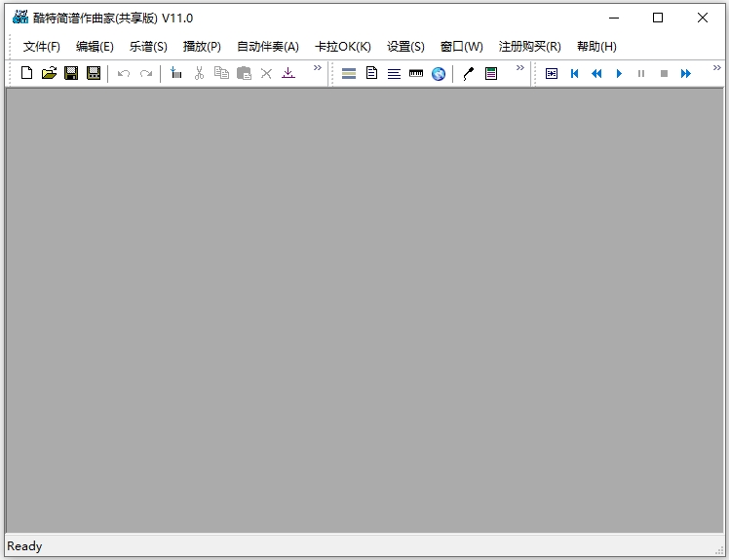
Task: Expand hidden view toolbar buttons via chevron
Action: [520, 68]
